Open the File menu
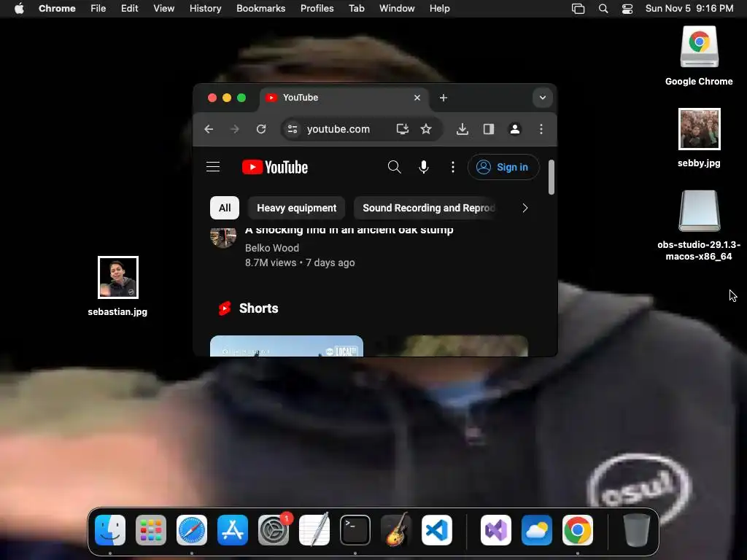The image size is (747, 560). (x=98, y=9)
